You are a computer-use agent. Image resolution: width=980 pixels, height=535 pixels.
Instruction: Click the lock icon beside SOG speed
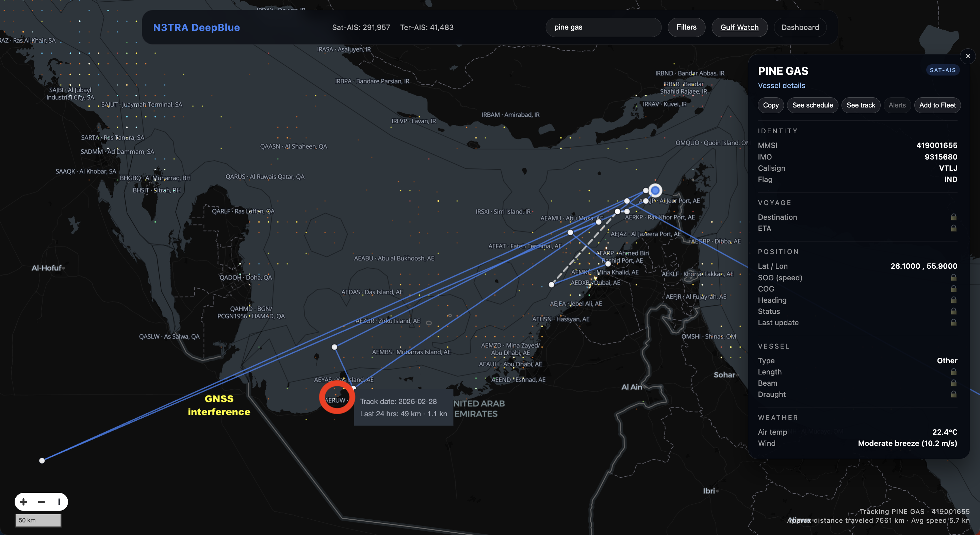point(953,278)
